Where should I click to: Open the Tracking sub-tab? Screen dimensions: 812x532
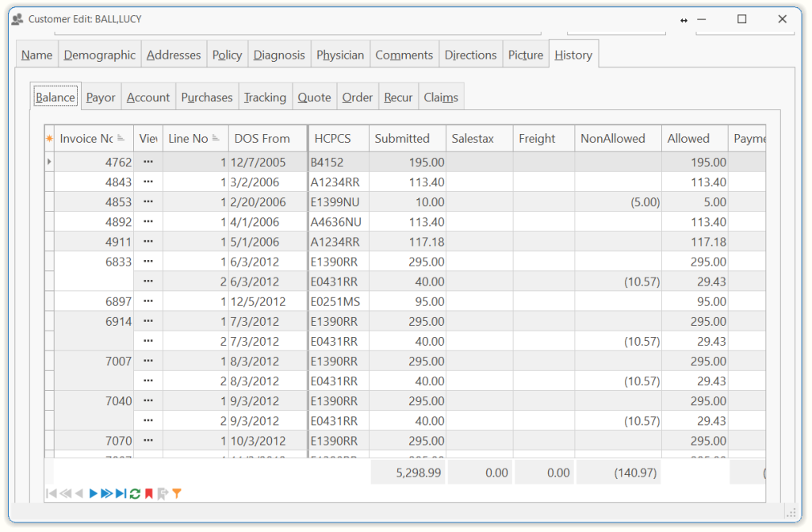tap(265, 98)
